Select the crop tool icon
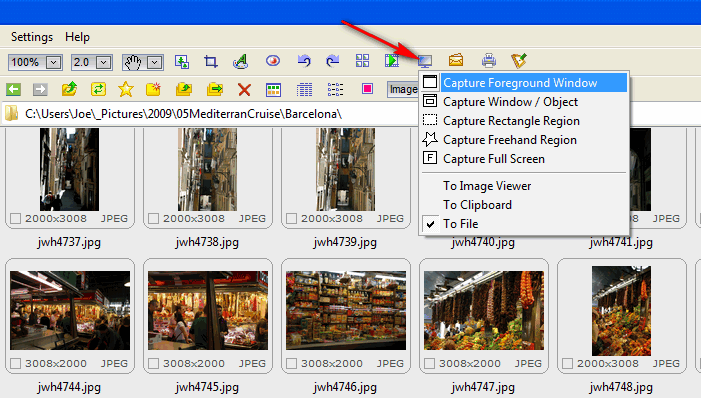Screen dimensions: 701x398 pyautogui.click(x=211, y=61)
